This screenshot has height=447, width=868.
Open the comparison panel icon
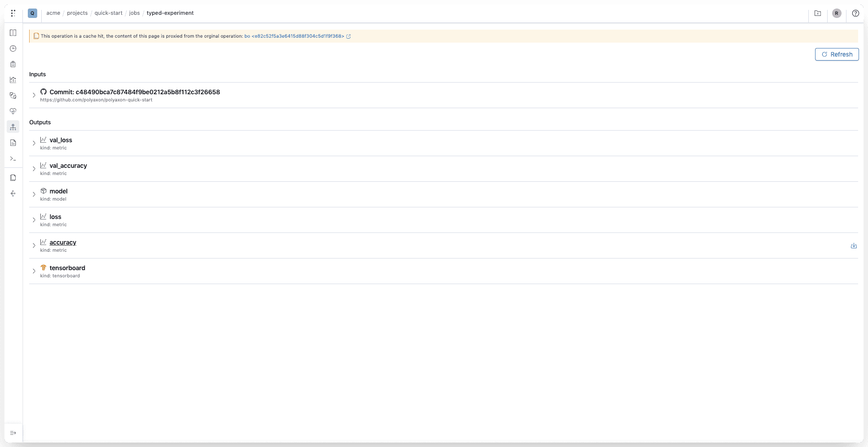coord(13,96)
